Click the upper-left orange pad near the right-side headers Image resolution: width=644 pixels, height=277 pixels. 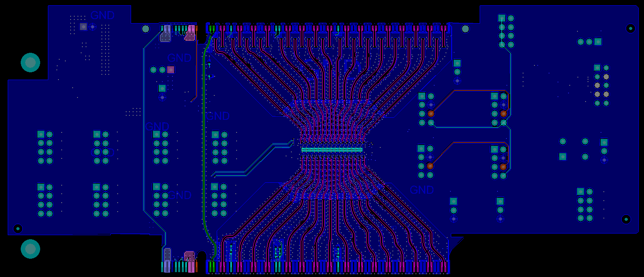(x=431, y=114)
